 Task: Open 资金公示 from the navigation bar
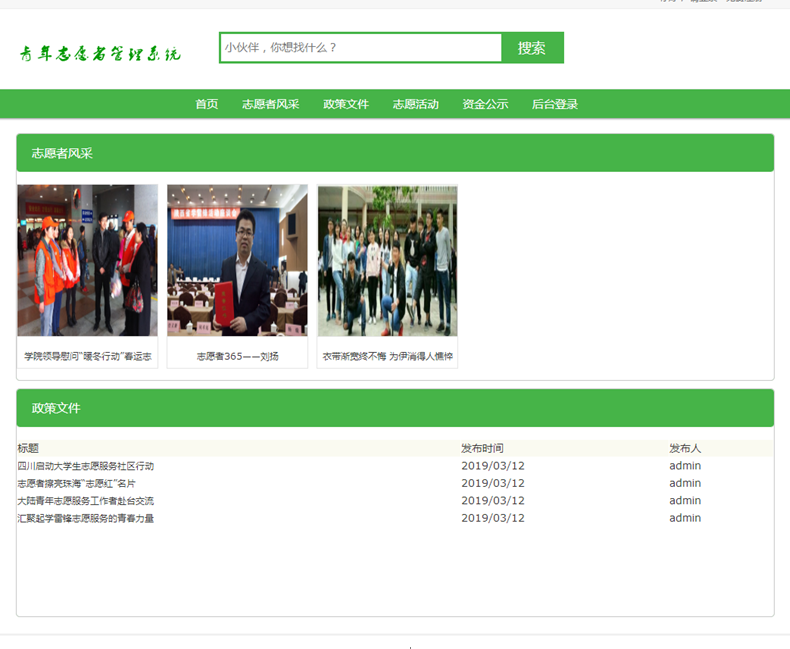click(x=485, y=104)
